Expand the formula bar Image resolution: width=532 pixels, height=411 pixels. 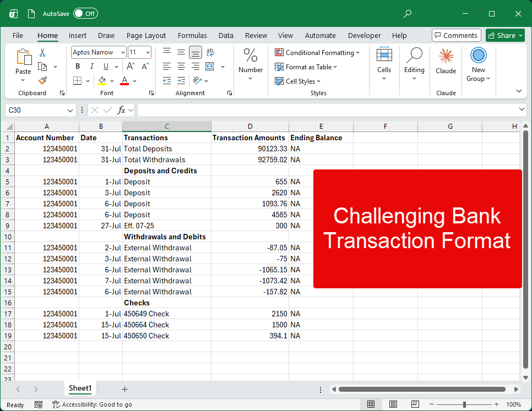click(x=522, y=109)
